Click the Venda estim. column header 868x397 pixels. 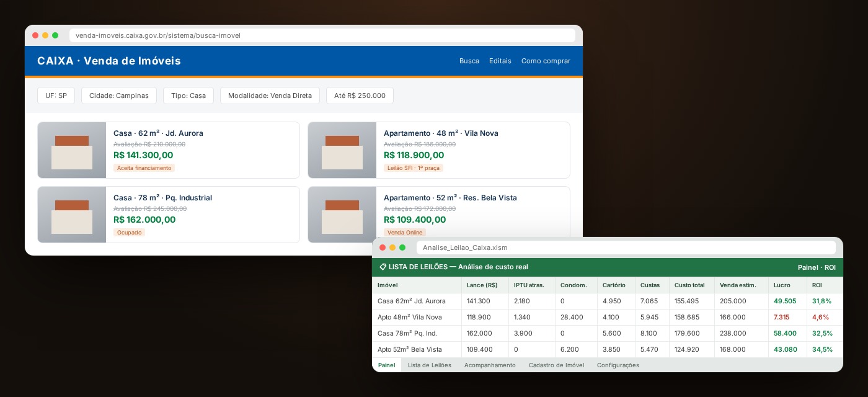pyautogui.click(x=742, y=285)
